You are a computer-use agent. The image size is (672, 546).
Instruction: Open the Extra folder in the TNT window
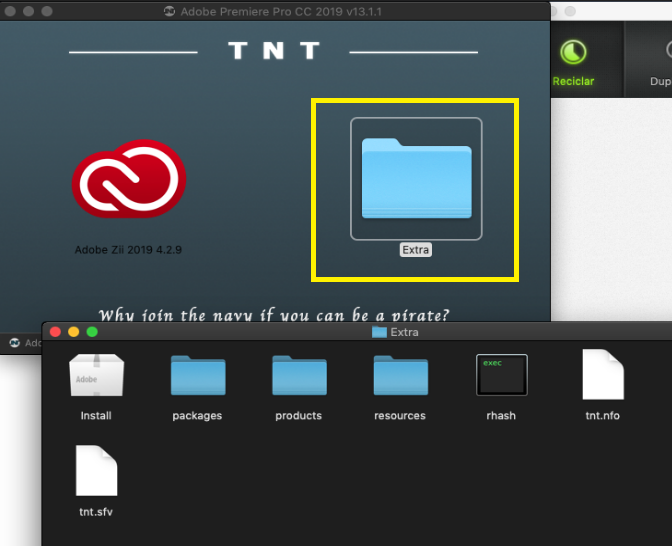point(416,180)
